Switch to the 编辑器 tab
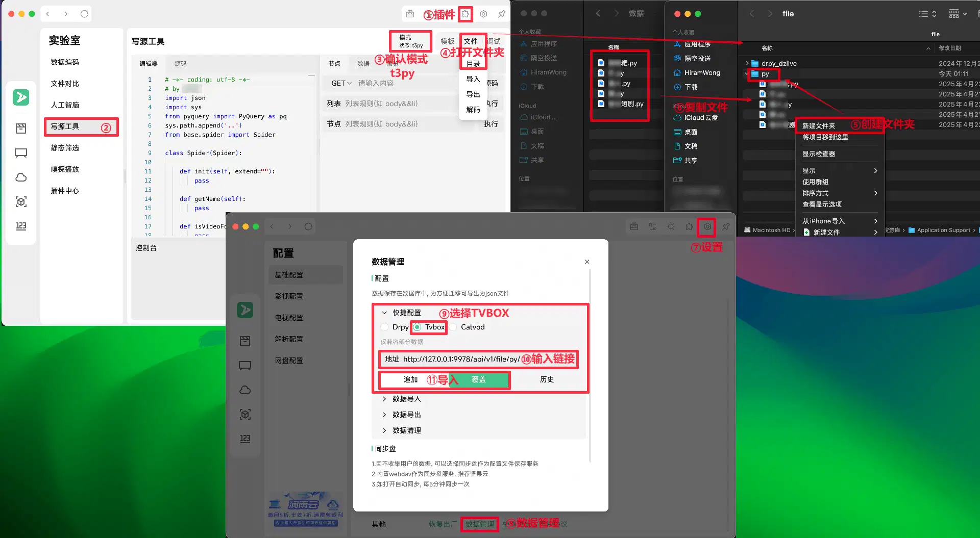 click(149, 64)
